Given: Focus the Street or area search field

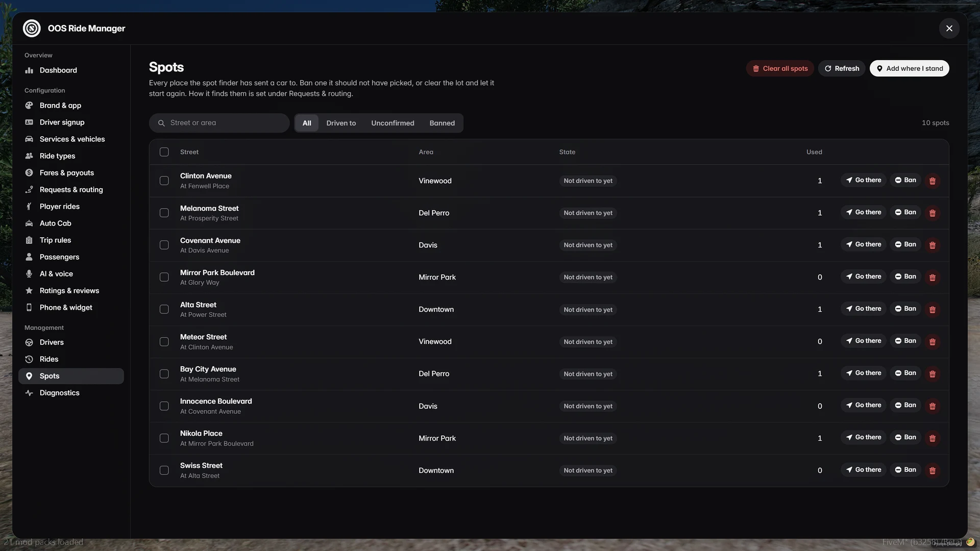Looking at the screenshot, I should pos(219,123).
